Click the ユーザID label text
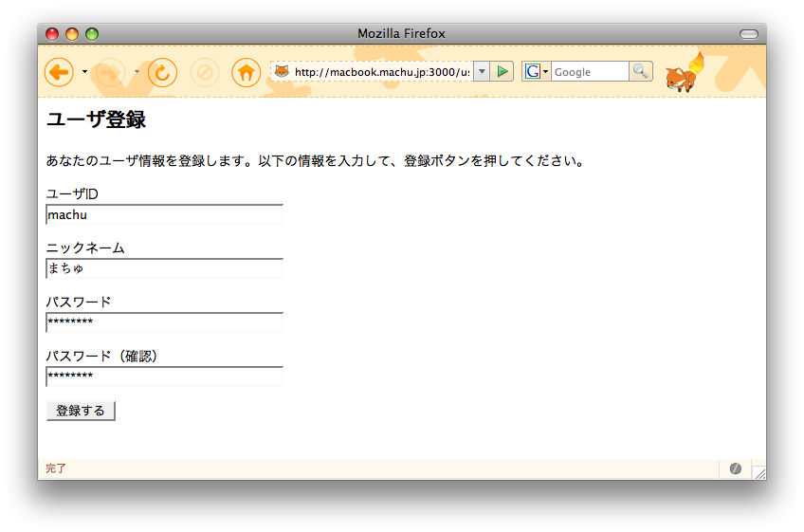This screenshot has width=804, height=532. tap(72, 193)
